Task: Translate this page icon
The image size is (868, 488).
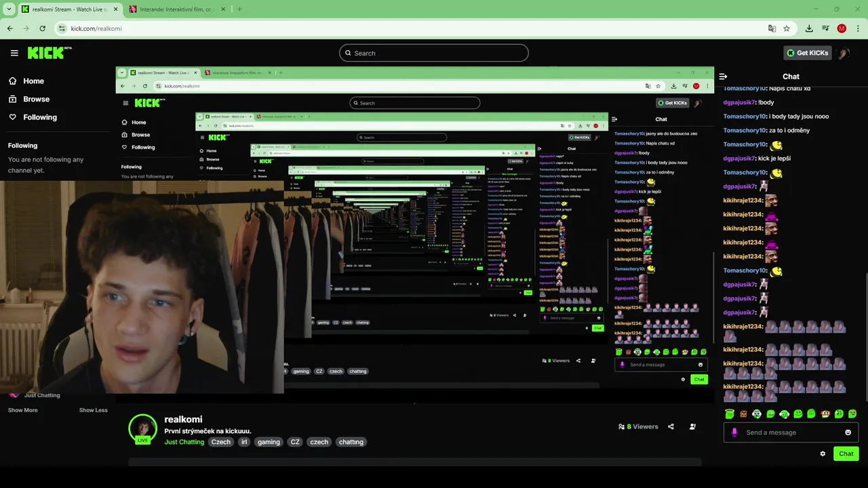Action: point(772,28)
